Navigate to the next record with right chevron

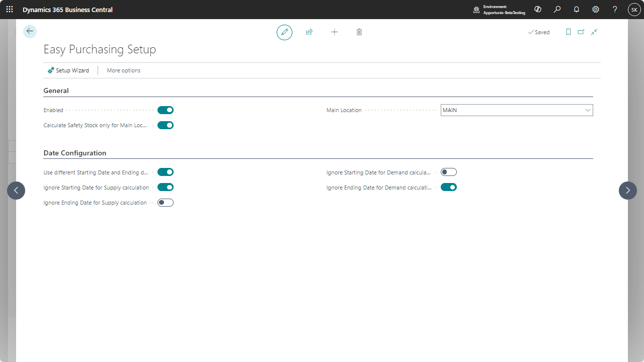point(627,190)
